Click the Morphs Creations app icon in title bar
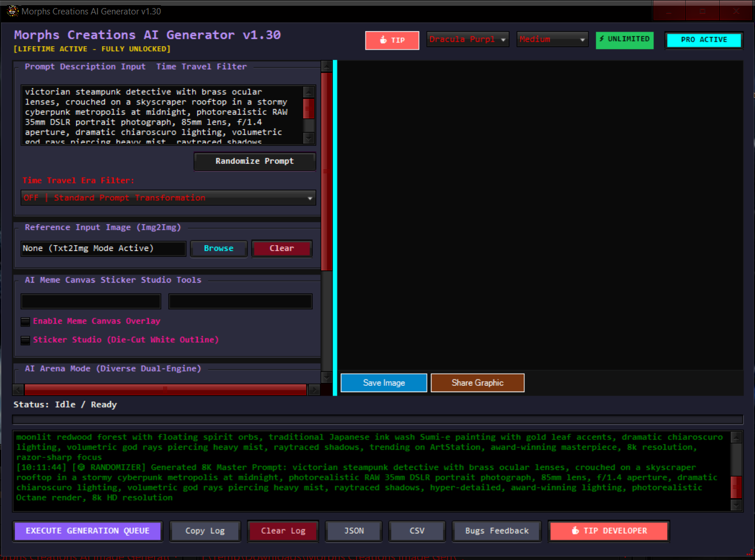The height and width of the screenshot is (560, 755). (12, 11)
